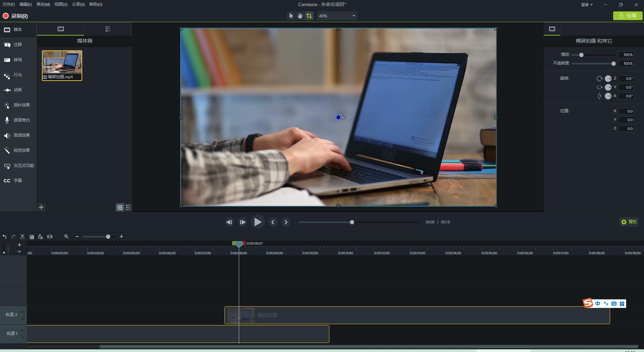Image resolution: width=644 pixels, height=352 pixels.
Task: Open the 转场 transitions panel
Action: pos(17,60)
